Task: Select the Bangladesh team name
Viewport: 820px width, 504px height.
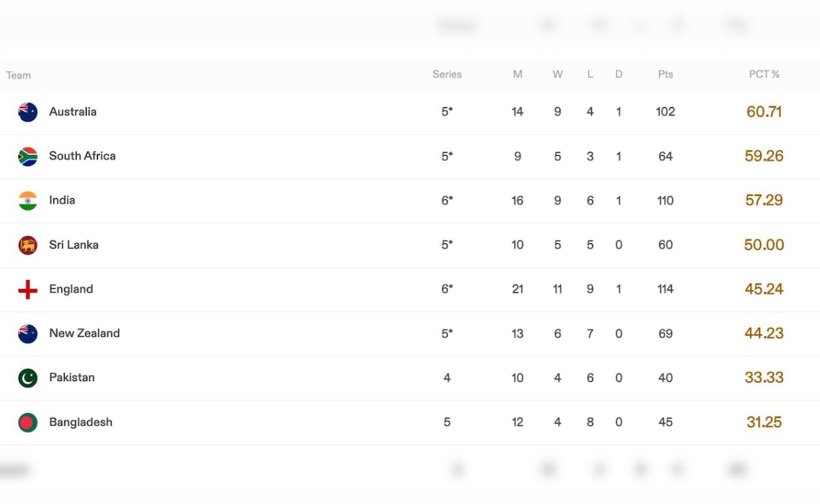Action: tap(81, 422)
